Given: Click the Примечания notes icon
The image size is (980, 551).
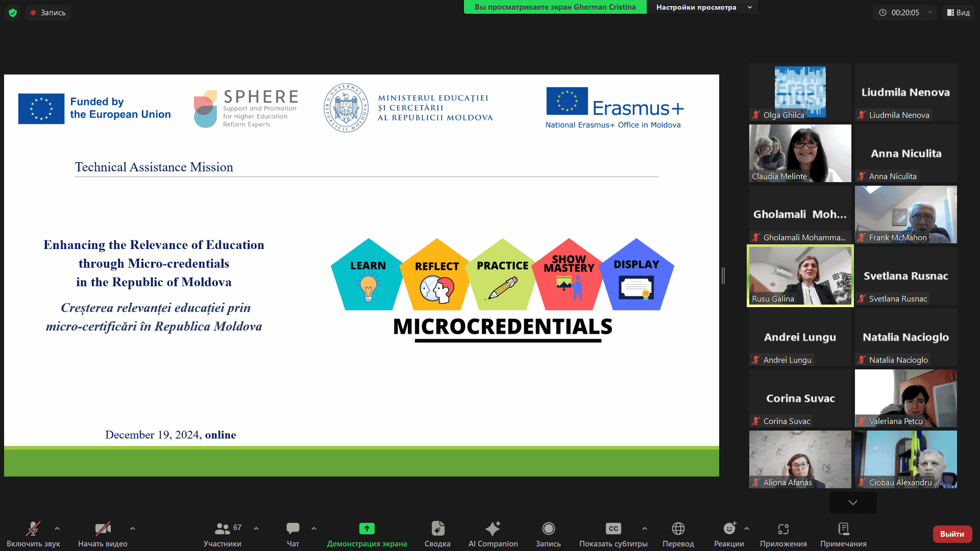Looking at the screenshot, I should pyautogui.click(x=843, y=529).
